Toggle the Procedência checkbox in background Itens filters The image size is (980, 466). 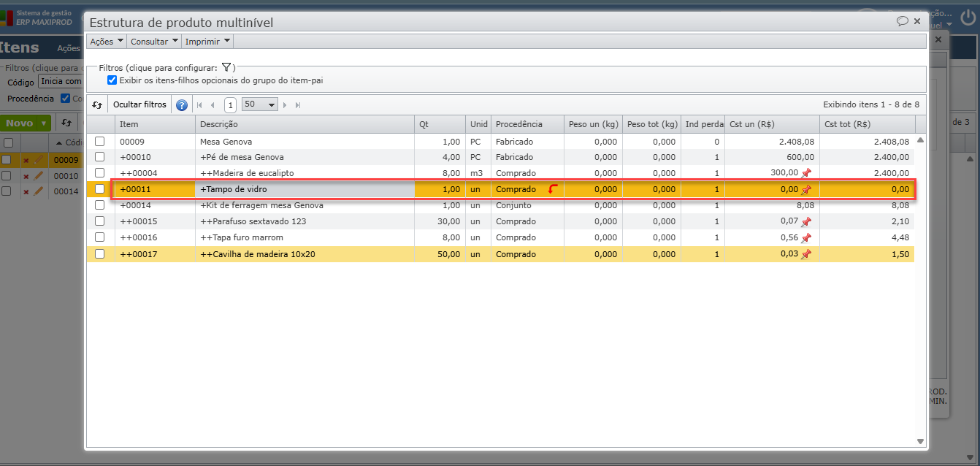coord(65,99)
